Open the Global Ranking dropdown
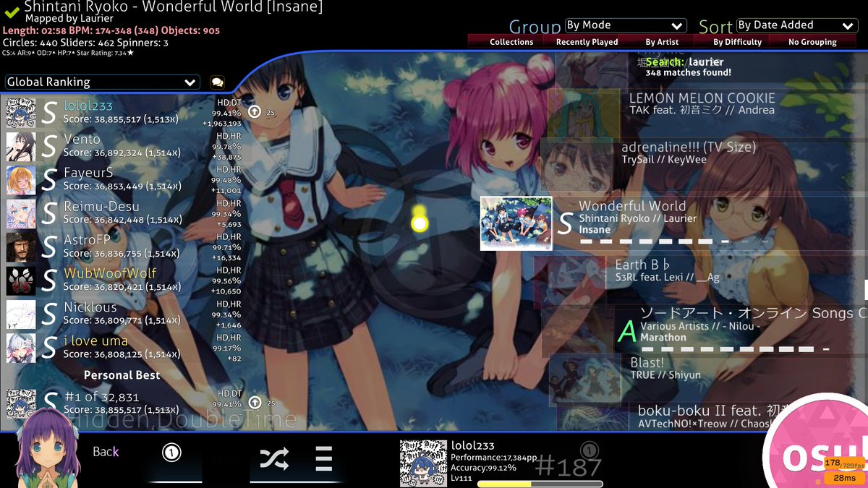The width and height of the screenshot is (868, 488). tap(102, 82)
